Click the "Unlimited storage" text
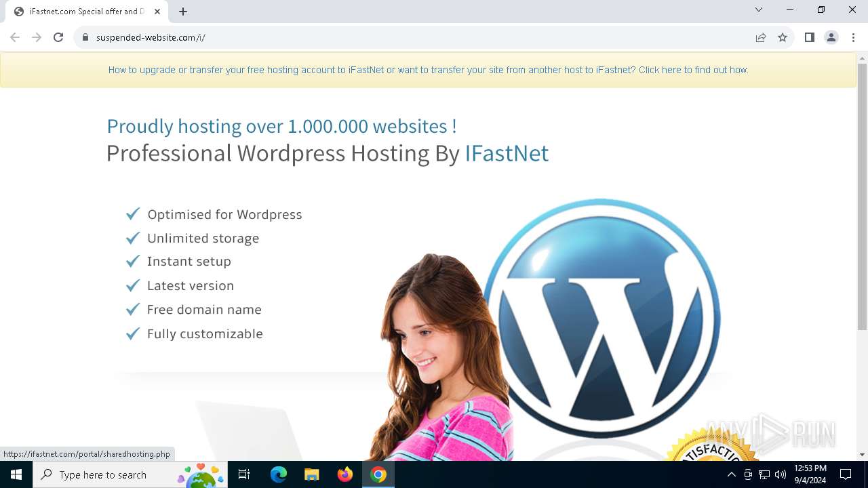Screen dimensions: 868x488 coord(203,238)
